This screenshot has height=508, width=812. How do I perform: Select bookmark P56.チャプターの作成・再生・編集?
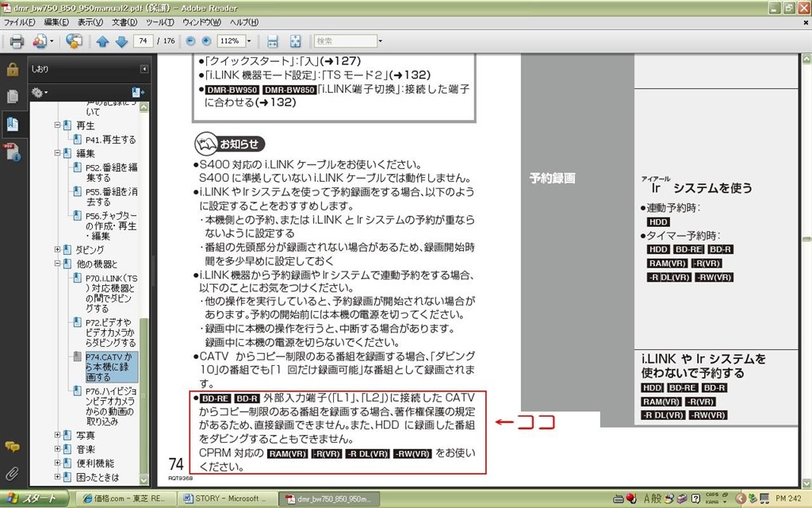(111, 225)
